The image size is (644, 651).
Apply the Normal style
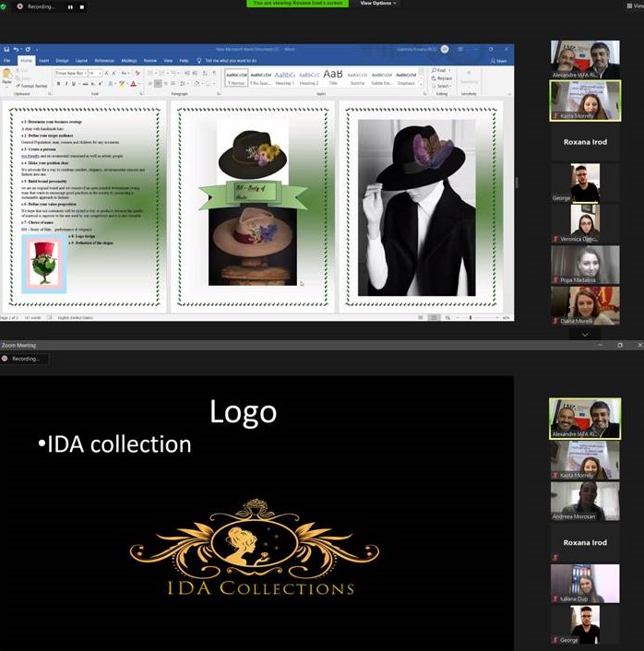(236, 78)
